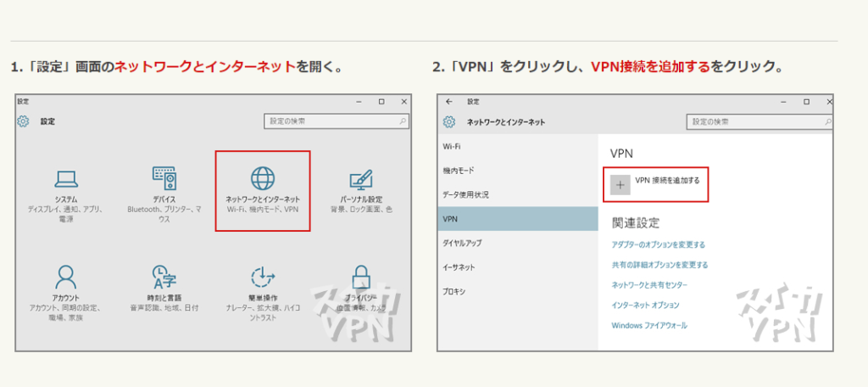Open ネットワークと共有センター link
The width and height of the screenshot is (868, 387).
click(649, 285)
